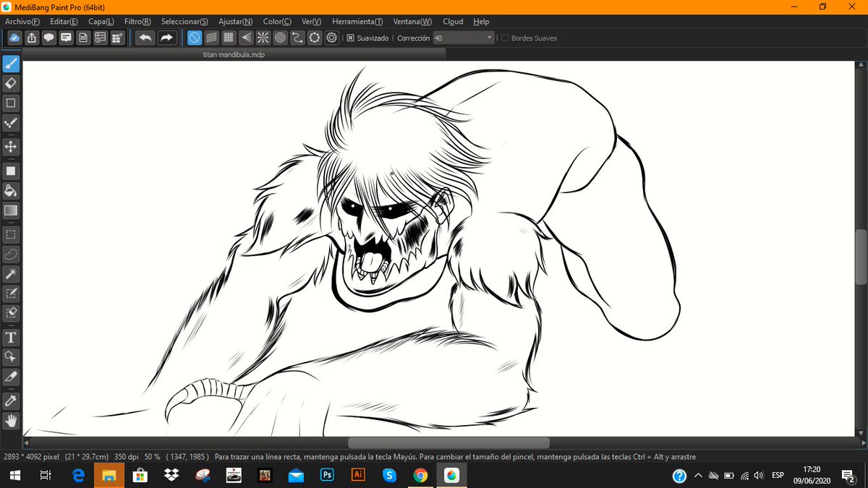Select the Dot tool
Viewport: 868px width, 488px height.
(11, 123)
